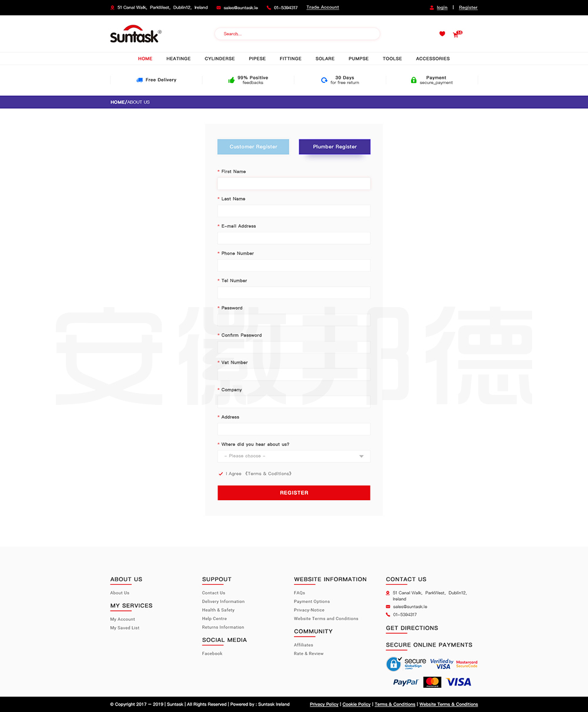Open Delivery Information footer link
Image resolution: width=588 pixels, height=712 pixels.
223,601
